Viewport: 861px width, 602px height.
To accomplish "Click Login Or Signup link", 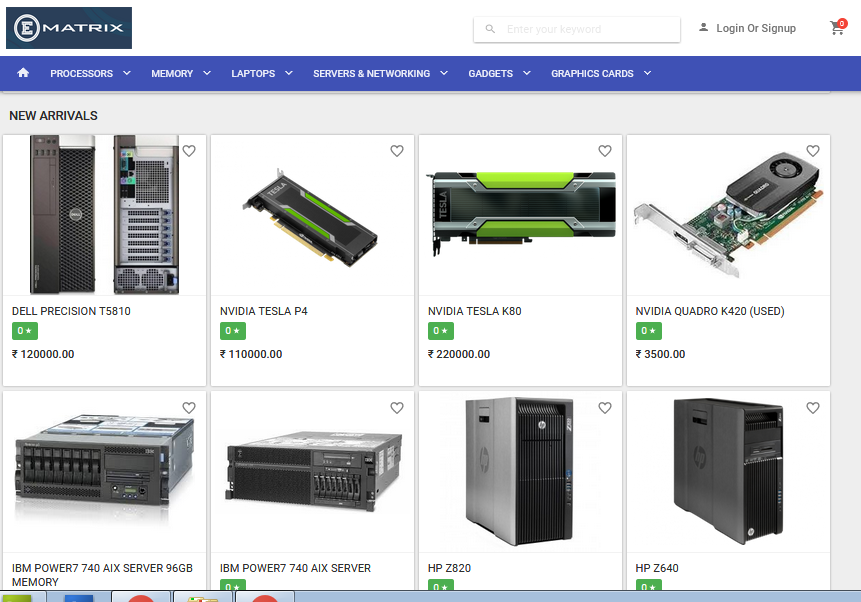I will pyautogui.click(x=756, y=29).
